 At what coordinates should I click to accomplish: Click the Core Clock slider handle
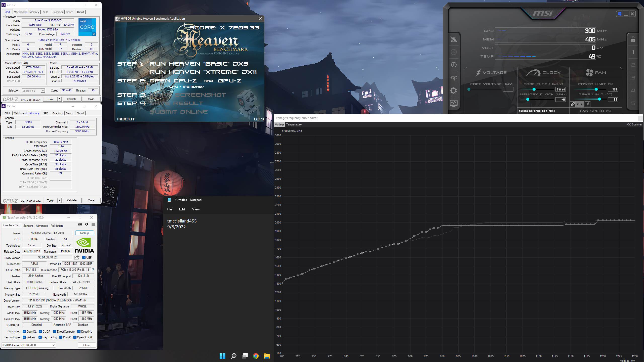[x=534, y=89]
